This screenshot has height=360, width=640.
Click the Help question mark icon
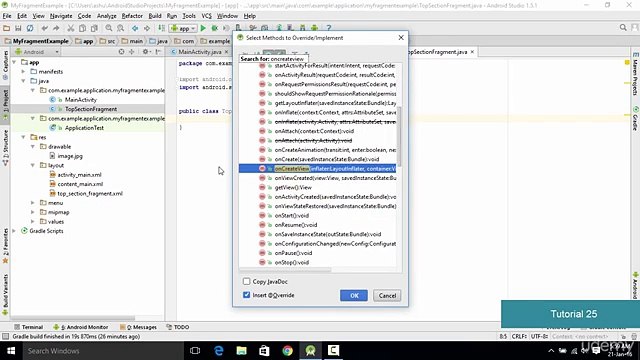tap(329, 28)
